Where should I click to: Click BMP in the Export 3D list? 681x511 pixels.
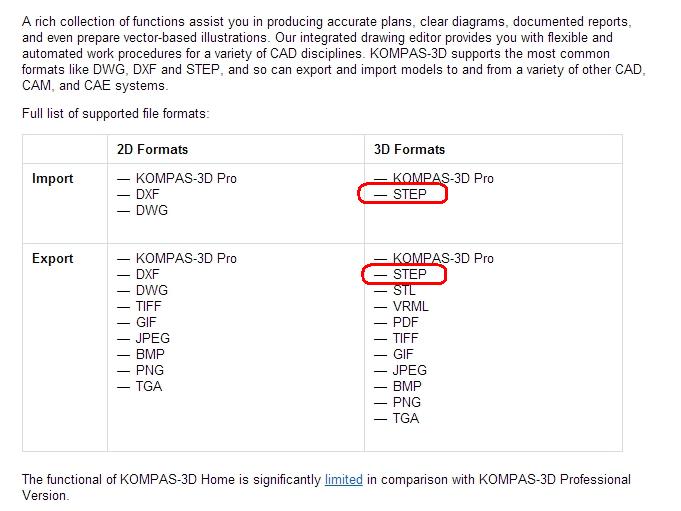[407, 386]
